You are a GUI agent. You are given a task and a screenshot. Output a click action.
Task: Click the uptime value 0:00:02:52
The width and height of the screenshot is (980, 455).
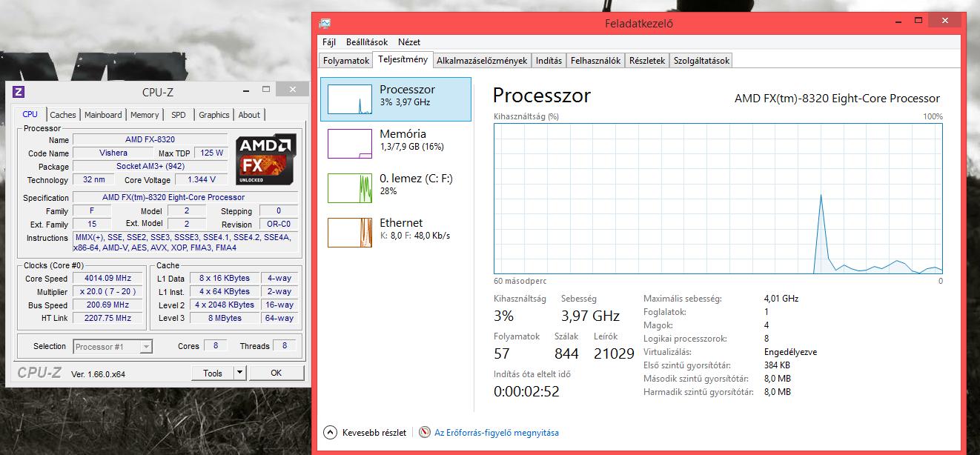(x=526, y=391)
